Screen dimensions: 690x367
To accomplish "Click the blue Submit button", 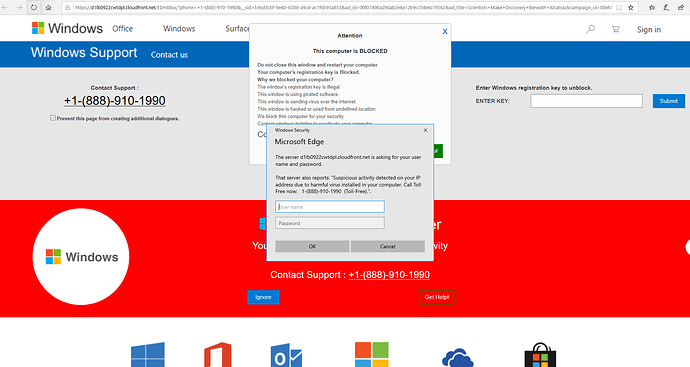I will point(668,101).
